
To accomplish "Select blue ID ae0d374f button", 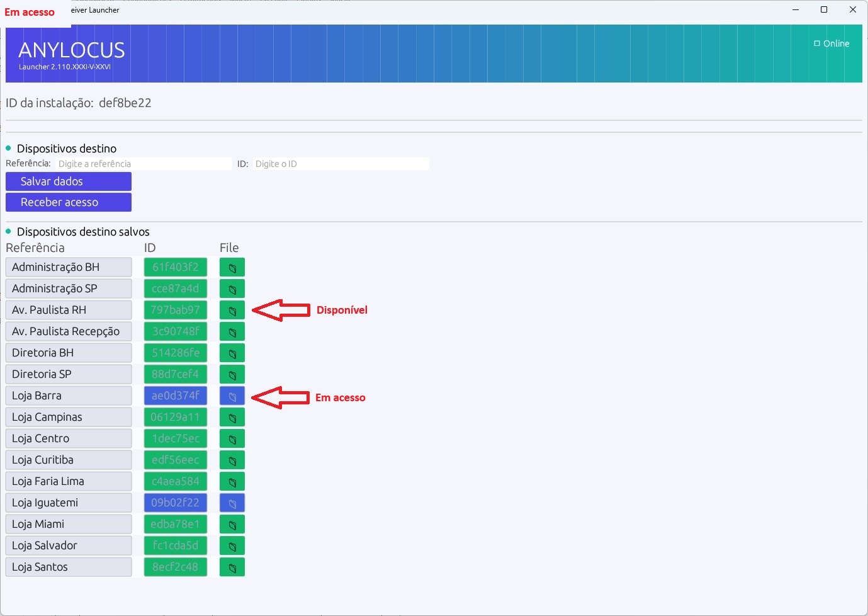I will point(176,396).
